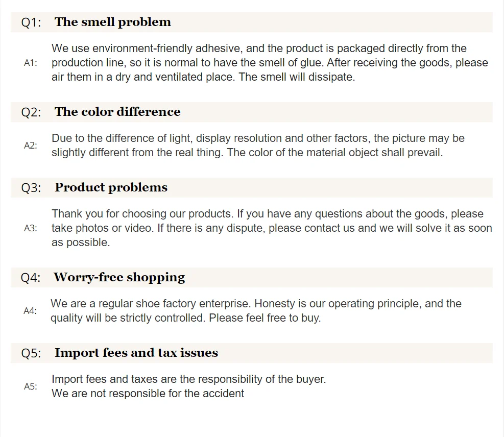Select the Q2: label
Screen dimensions: 504x437
pyautogui.click(x=31, y=112)
